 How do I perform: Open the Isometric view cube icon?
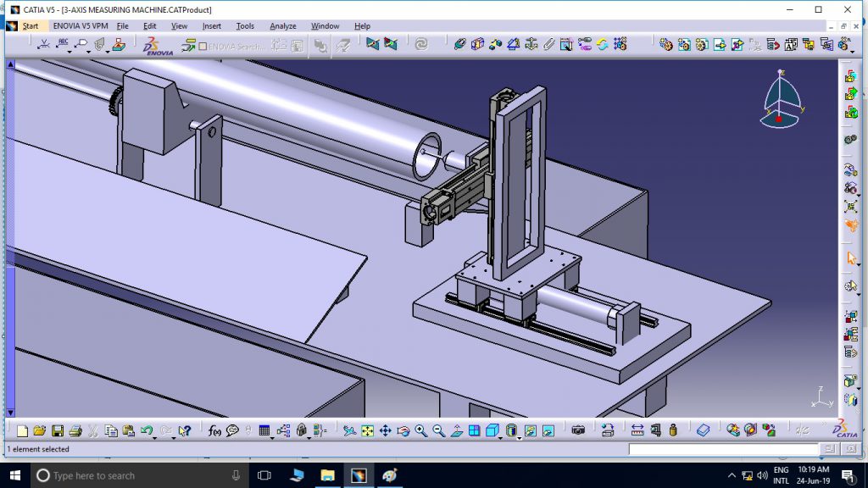pyautogui.click(x=492, y=430)
